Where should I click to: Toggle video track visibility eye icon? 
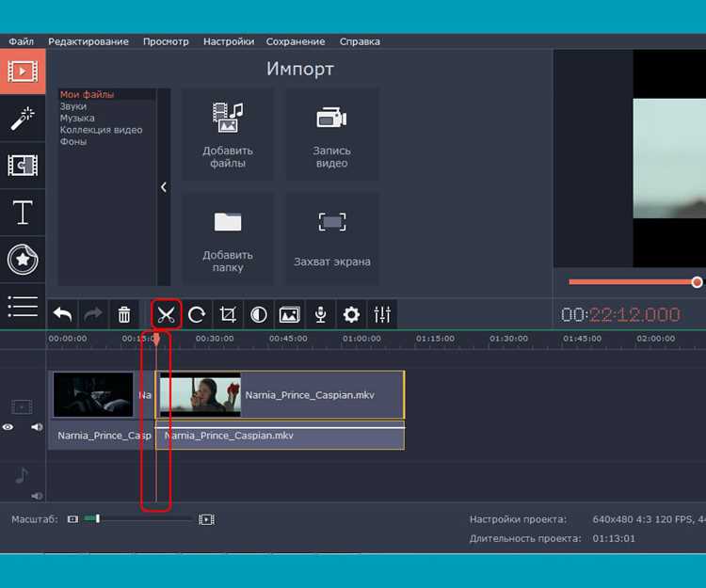(8, 427)
